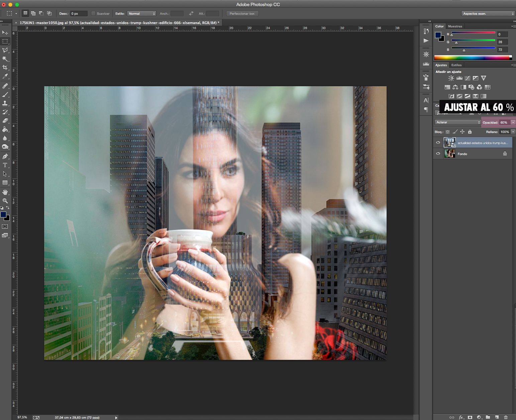
Task: Toggle lock image pixels brush icon
Action: [455, 132]
